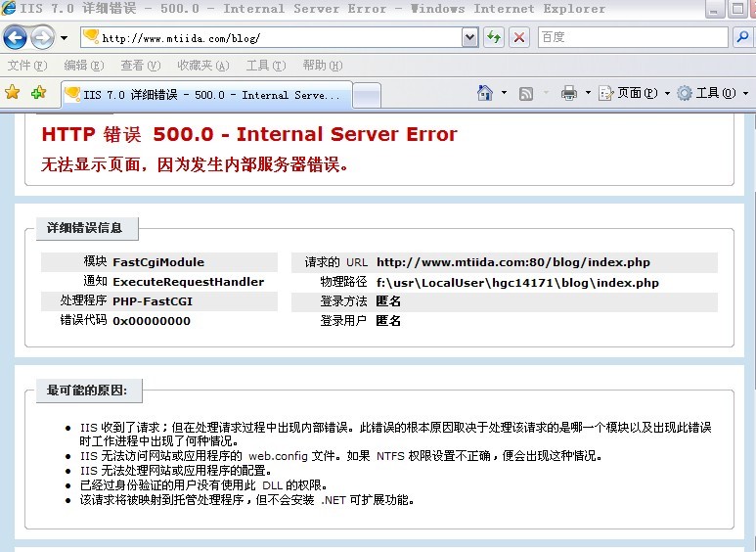Click the browser Back arrow button

(15, 37)
